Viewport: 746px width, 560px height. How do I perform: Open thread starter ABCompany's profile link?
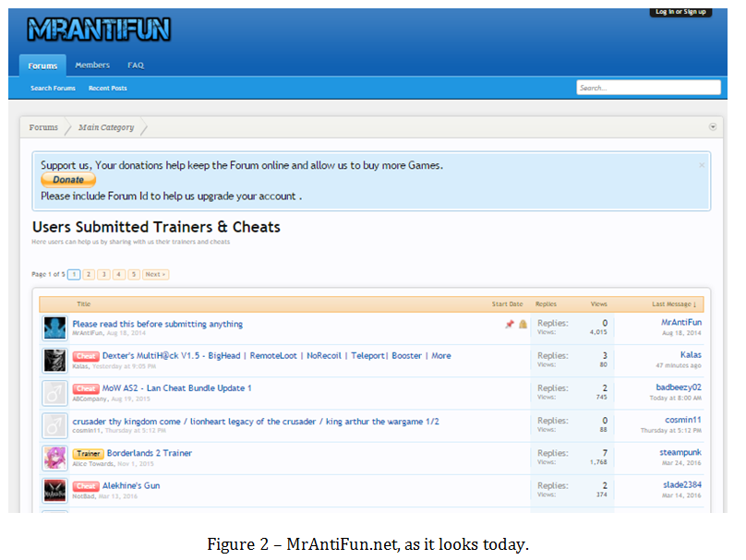click(x=90, y=399)
